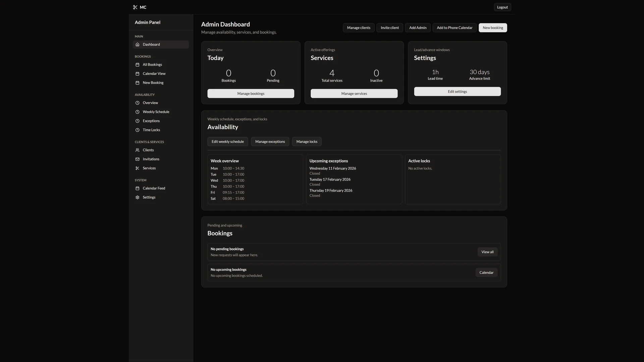The height and width of the screenshot is (362, 644).
Task: Click the Admin Panel sidebar heading
Action: coord(148,22)
